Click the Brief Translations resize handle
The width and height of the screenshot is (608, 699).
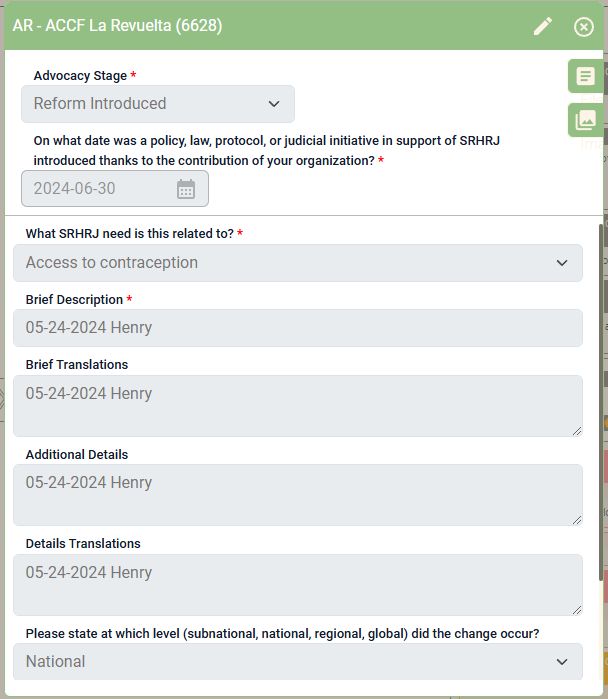point(577,431)
